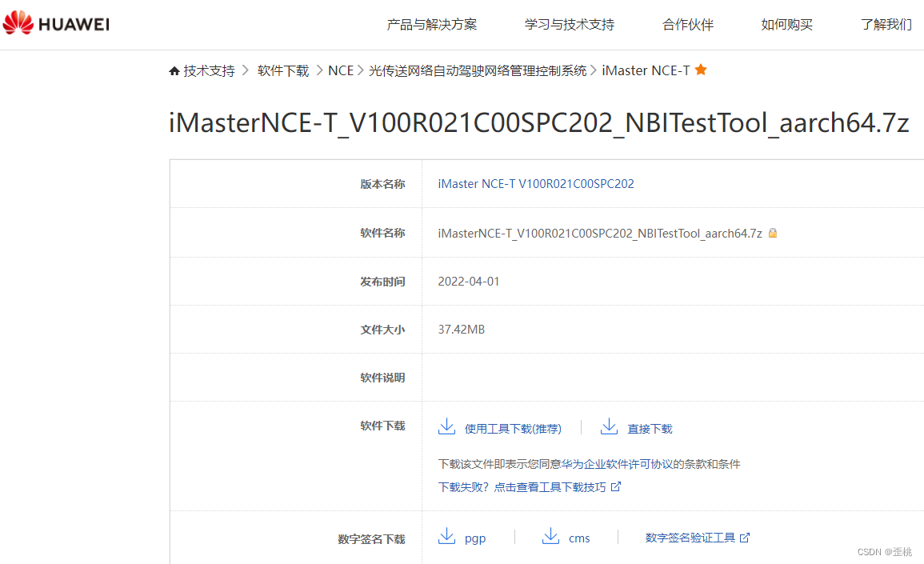The height and width of the screenshot is (564, 924).
Task: Click the Huawei logo
Action: click(x=56, y=23)
